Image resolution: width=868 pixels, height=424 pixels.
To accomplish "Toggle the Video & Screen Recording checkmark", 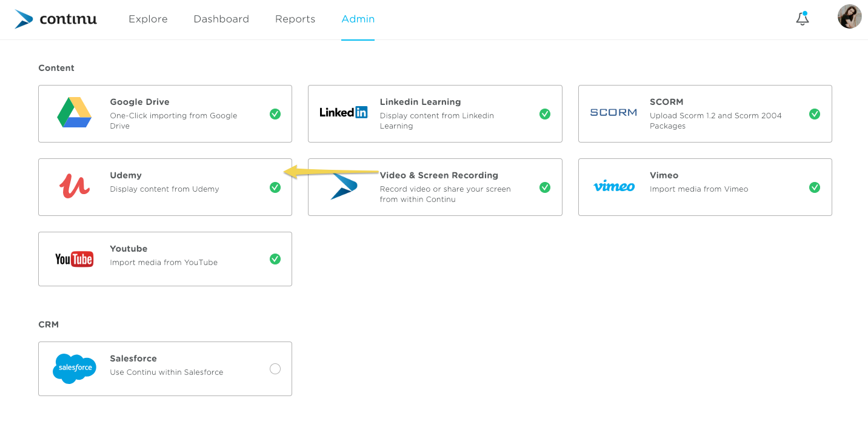I will coord(545,187).
